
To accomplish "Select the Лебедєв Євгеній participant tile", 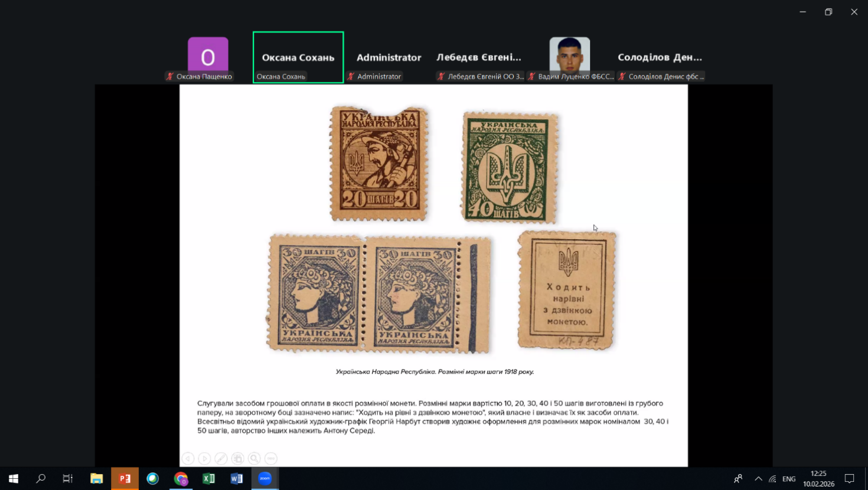I will (479, 57).
